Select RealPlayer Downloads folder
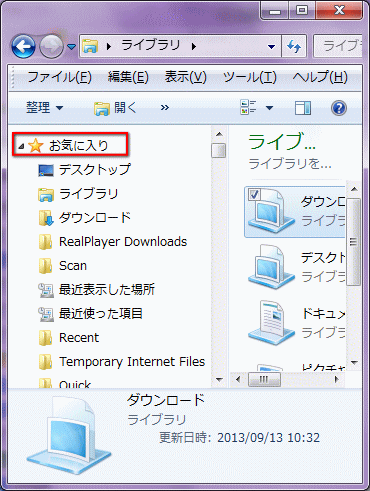Image resolution: width=370 pixels, height=491 pixels. coord(123,242)
